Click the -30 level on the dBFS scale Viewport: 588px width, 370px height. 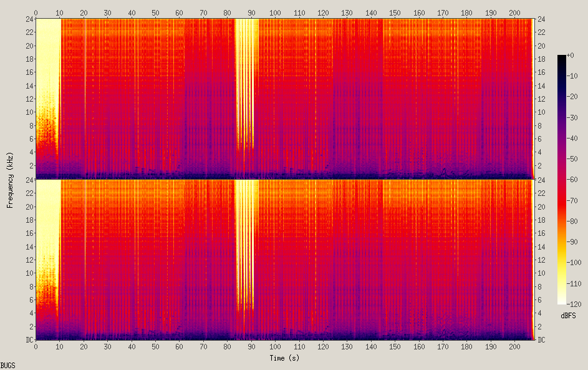click(x=572, y=117)
